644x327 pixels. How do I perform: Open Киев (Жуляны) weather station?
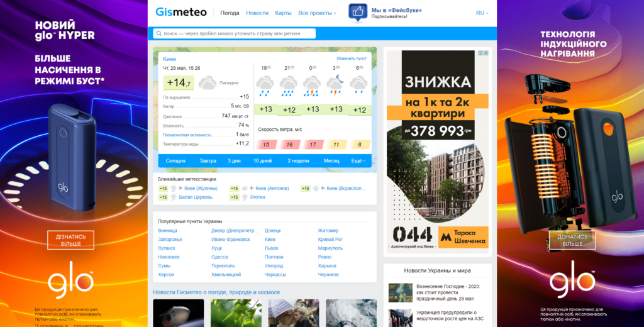tap(201, 188)
